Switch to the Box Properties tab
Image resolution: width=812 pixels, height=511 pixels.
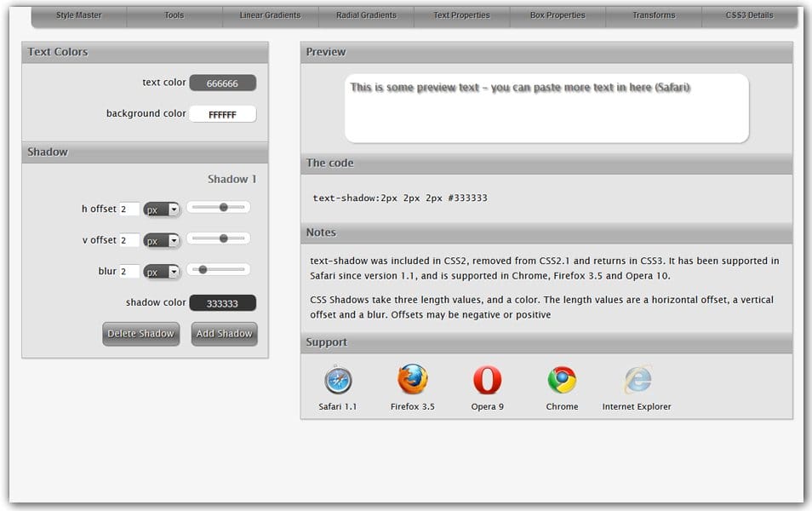tap(558, 15)
